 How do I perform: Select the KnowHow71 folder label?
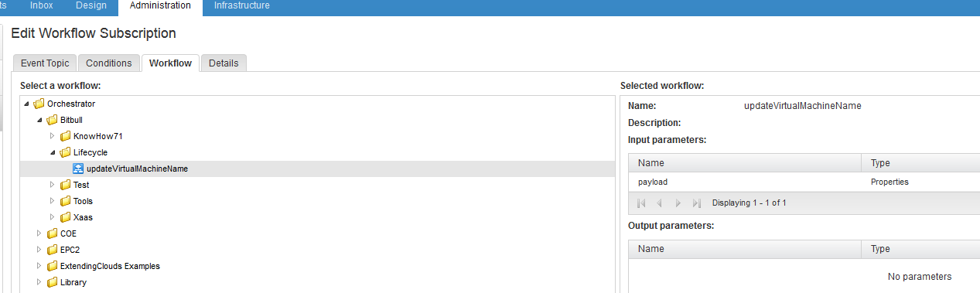point(98,136)
